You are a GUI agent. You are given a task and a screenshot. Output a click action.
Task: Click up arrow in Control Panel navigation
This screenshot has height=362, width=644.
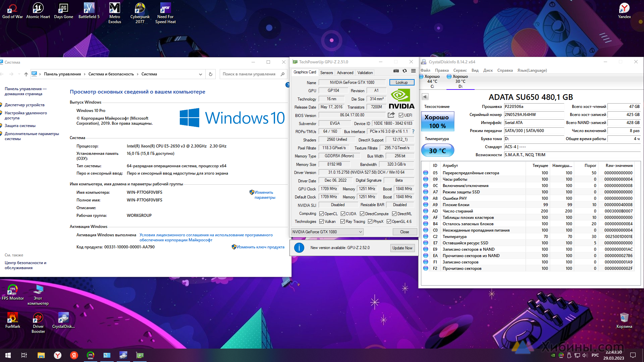coord(26,74)
